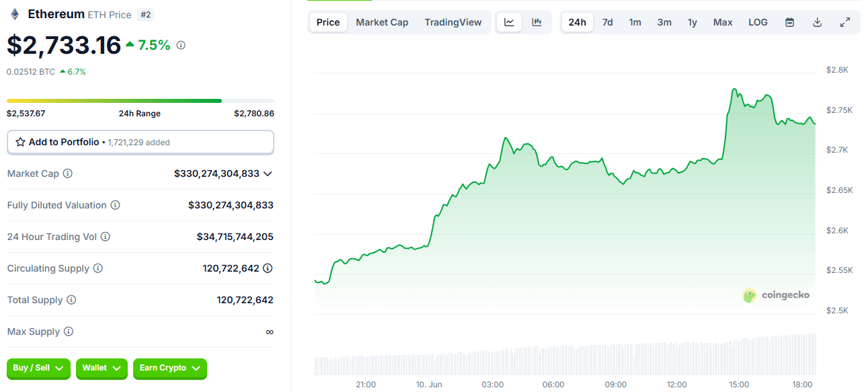Click info icon beside 120,722,642 circulating value

point(268,268)
